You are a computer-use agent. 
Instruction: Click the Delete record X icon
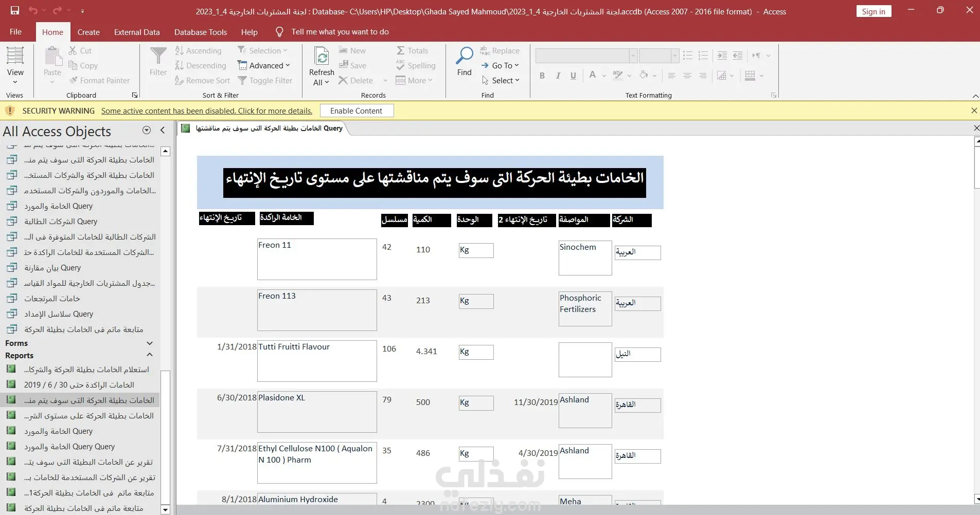coord(343,80)
